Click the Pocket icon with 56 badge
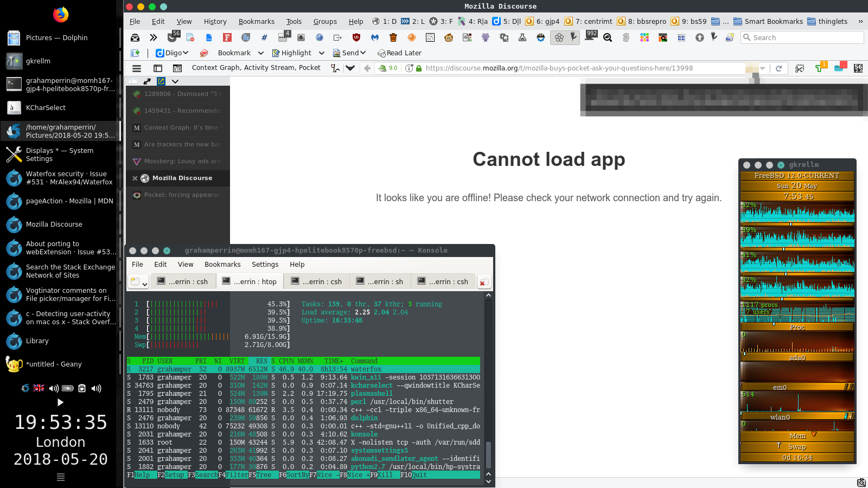Screen dimensions: 868x488 point(173,37)
